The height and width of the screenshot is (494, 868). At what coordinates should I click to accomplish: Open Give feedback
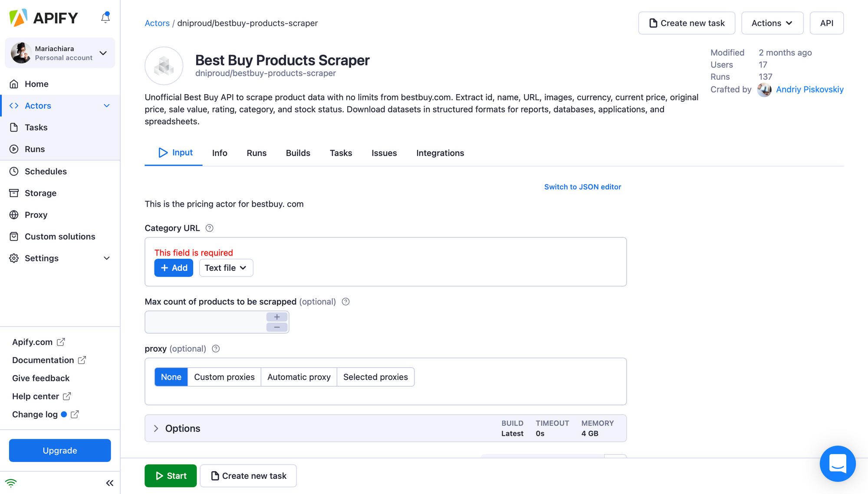(41, 378)
